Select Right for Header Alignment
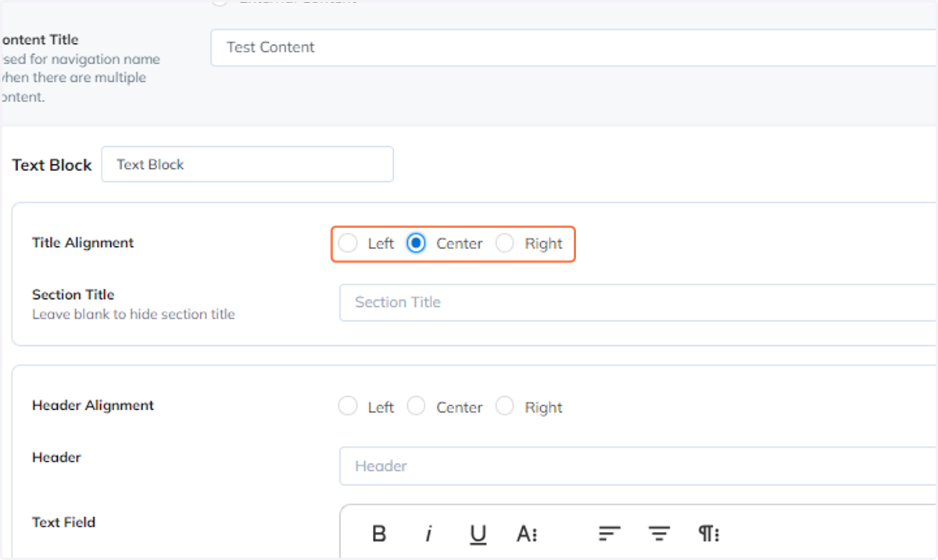 [505, 407]
